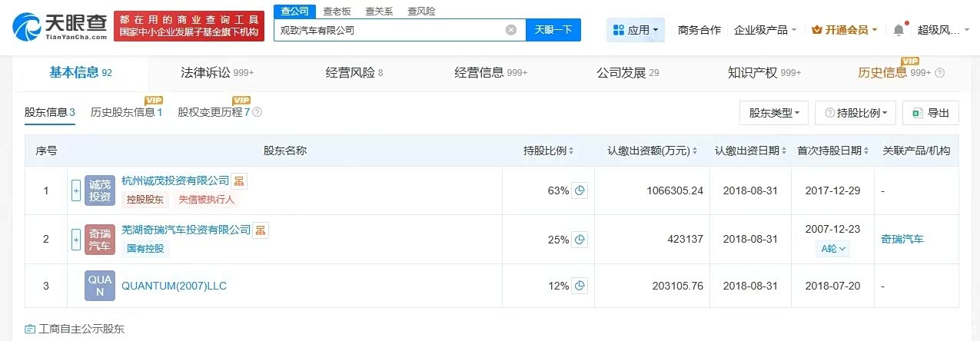Image resolution: width=980 pixels, height=341 pixels.
Task: Click the pie chart icon beside 12%
Action: coord(580,286)
